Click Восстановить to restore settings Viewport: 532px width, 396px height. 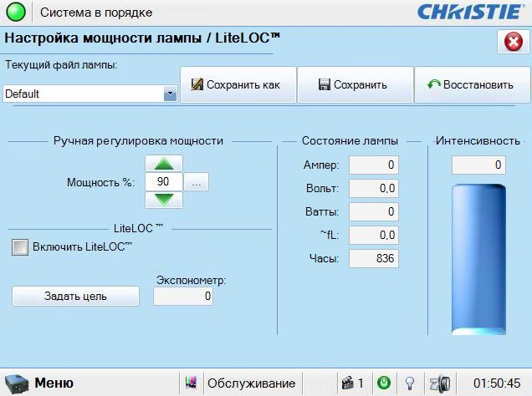(471, 84)
